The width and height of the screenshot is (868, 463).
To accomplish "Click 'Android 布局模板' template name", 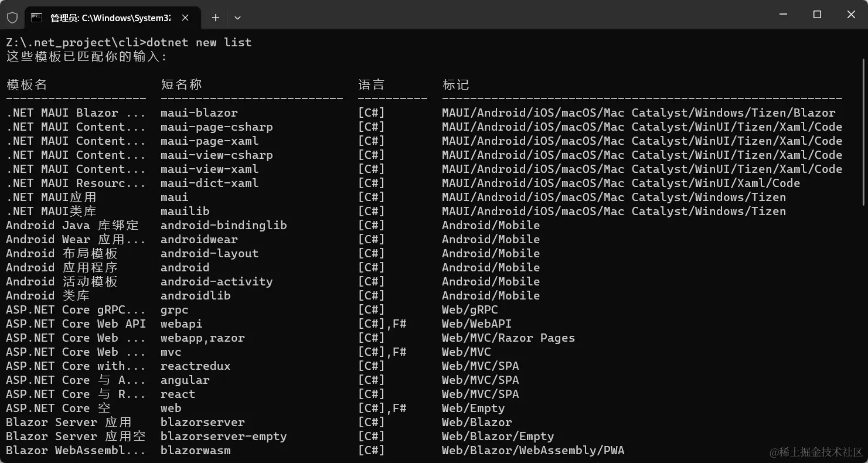I will pos(62,253).
